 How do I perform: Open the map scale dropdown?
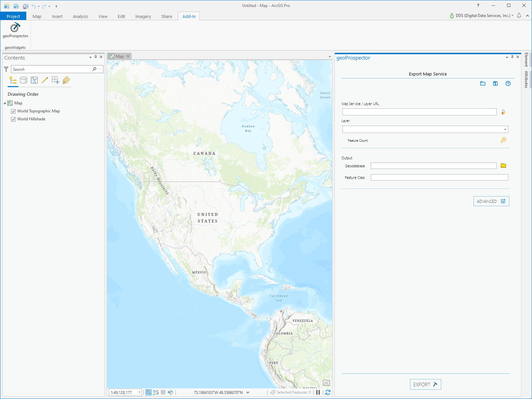pos(140,392)
